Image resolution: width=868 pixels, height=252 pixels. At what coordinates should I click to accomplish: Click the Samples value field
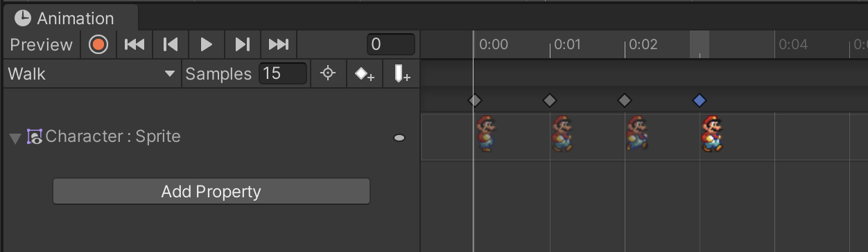283,73
